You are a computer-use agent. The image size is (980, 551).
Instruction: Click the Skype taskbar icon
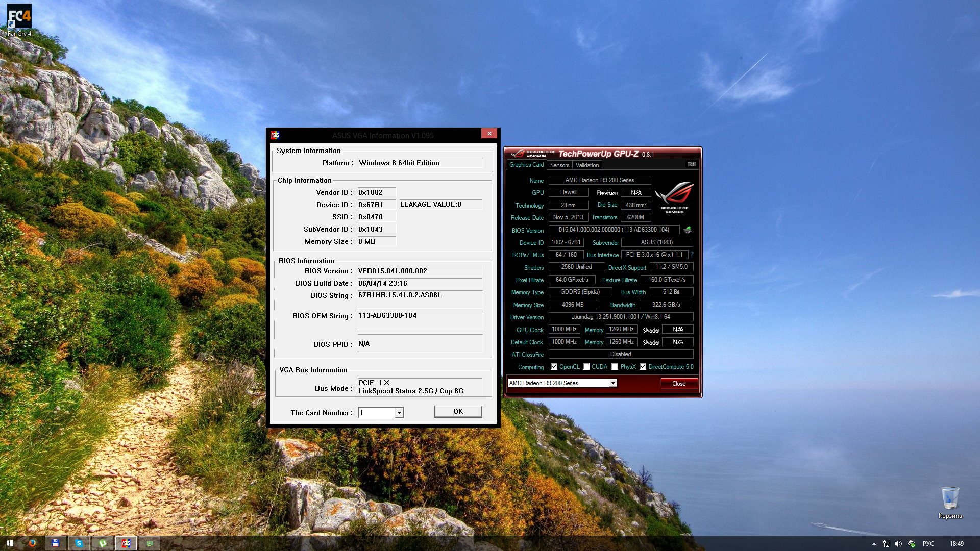point(79,543)
